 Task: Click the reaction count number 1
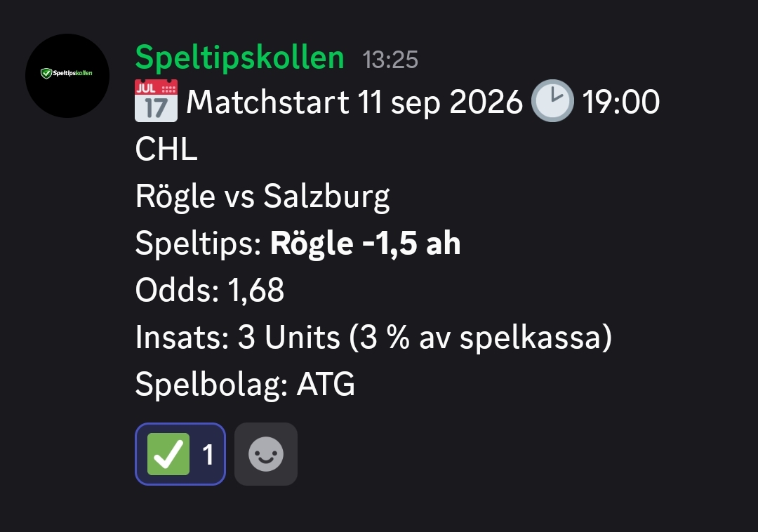point(208,455)
